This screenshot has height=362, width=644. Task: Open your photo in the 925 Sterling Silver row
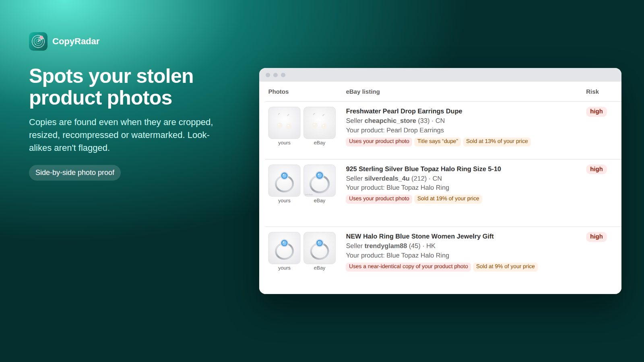pos(284,181)
